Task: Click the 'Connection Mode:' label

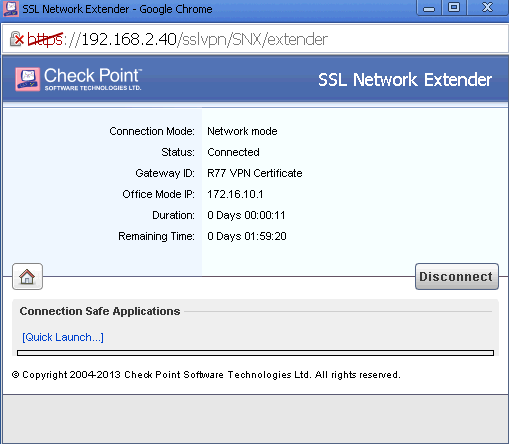Action: coord(152,131)
